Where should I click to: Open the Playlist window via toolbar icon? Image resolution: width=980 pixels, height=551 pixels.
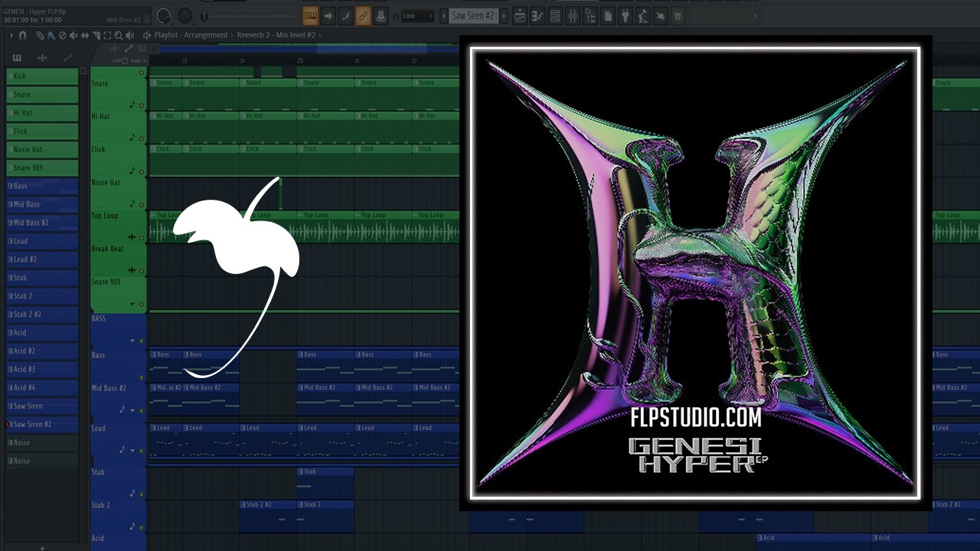coord(520,15)
